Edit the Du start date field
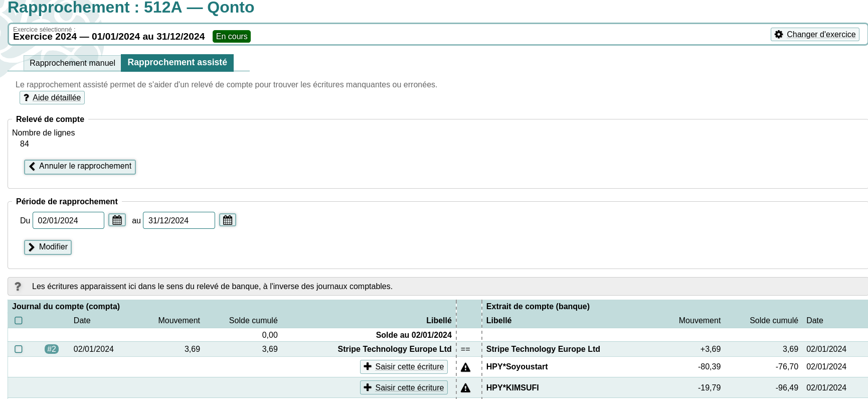Screen dimensions: 868x399 68,220
